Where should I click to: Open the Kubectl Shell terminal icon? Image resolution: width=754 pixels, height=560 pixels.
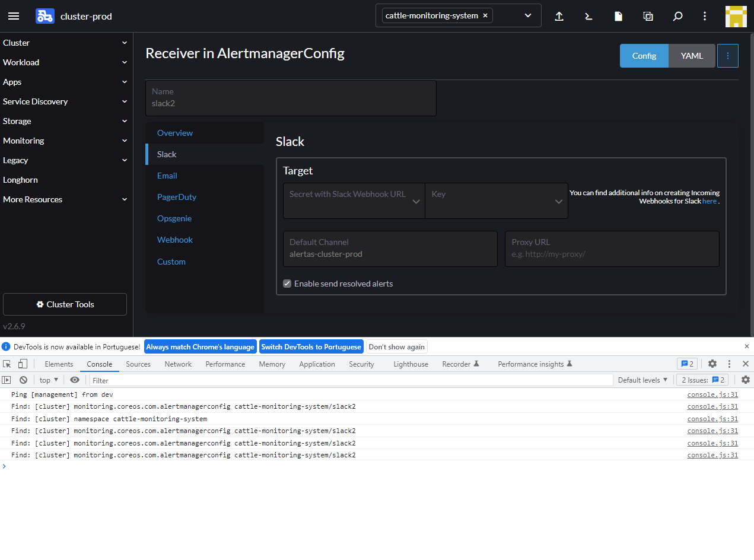point(588,16)
